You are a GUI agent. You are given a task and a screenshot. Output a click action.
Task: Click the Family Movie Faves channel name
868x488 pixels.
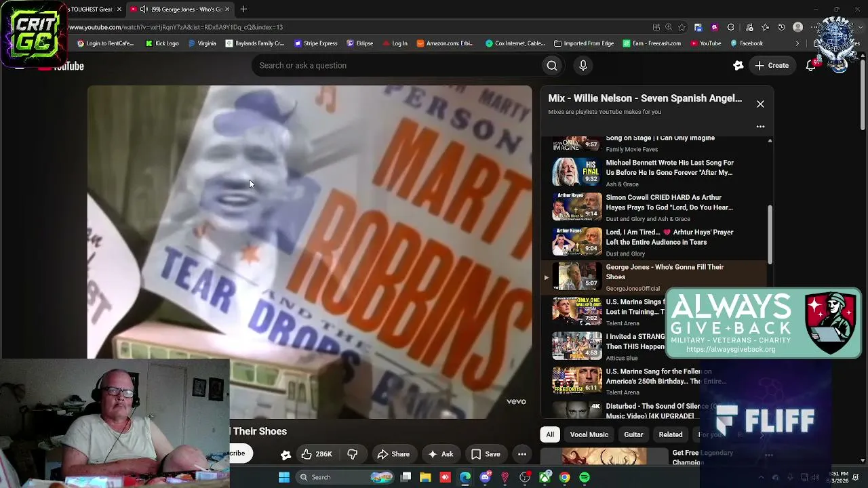click(x=631, y=150)
